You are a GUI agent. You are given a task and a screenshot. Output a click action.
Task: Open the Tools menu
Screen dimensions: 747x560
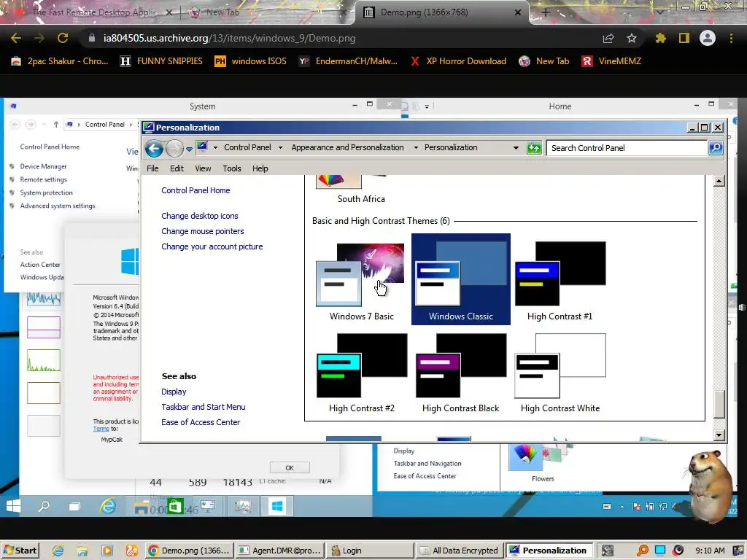tap(232, 168)
